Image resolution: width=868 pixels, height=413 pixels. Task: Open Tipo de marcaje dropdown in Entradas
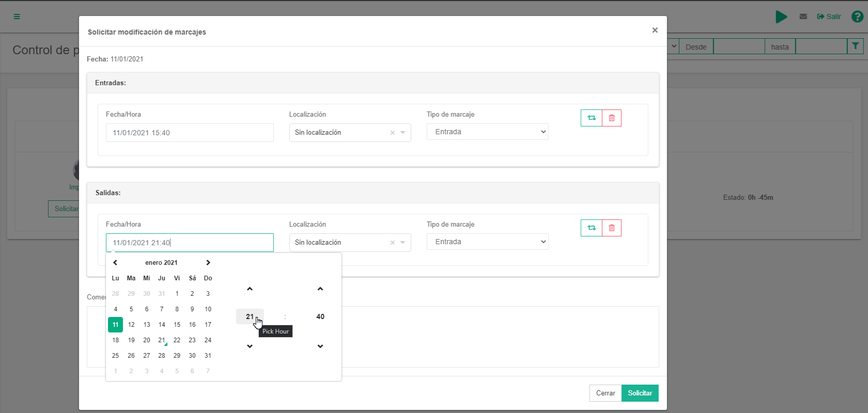[487, 132]
